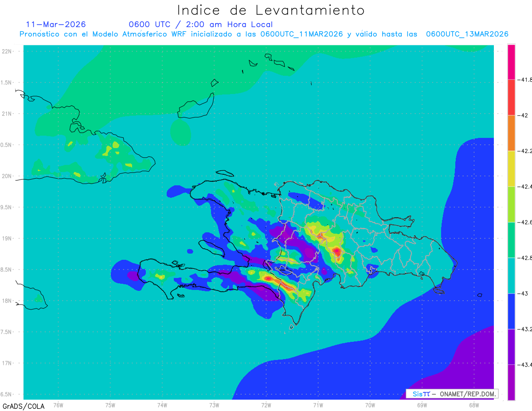Image resolution: width=532 pixels, height=411 pixels.
Task: Click the '-41.8' color bar label
Action: pos(524,80)
